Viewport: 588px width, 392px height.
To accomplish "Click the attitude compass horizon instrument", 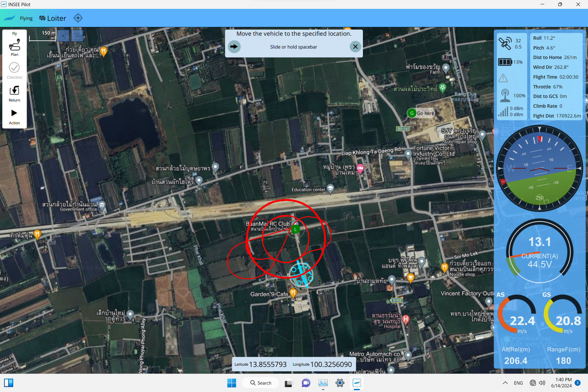I will [x=540, y=168].
